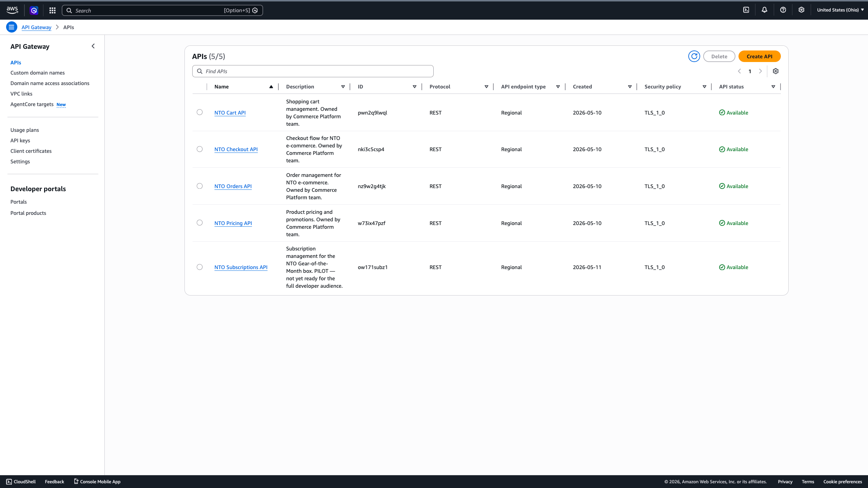The width and height of the screenshot is (868, 488).
Task: Open the help question mark menu
Action: 783,10
